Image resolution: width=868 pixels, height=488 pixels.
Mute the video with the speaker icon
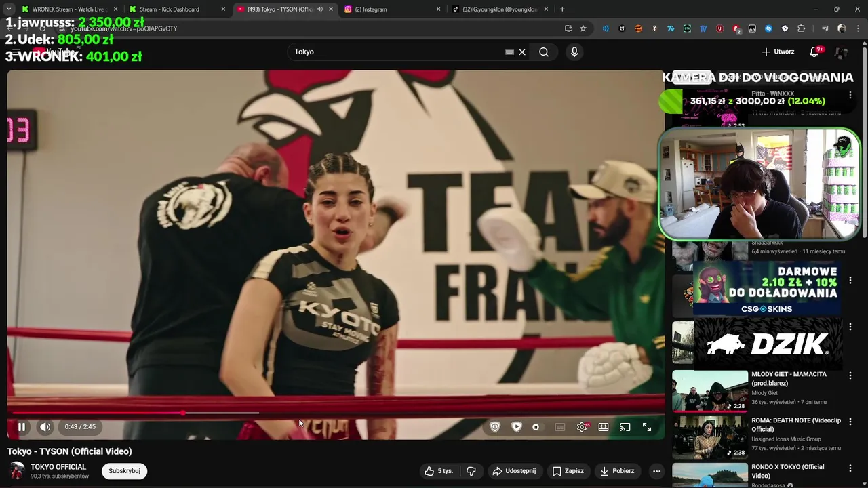click(x=45, y=427)
